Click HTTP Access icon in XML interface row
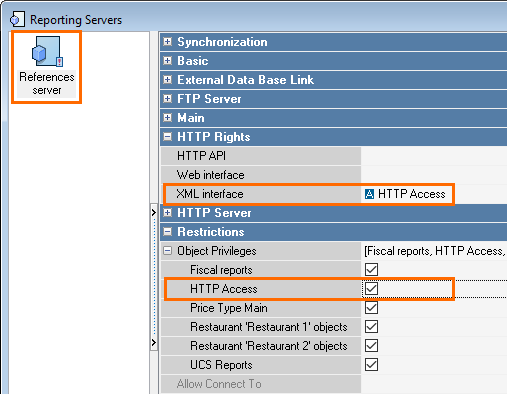Image resolution: width=507 pixels, height=394 pixels. 369,194
